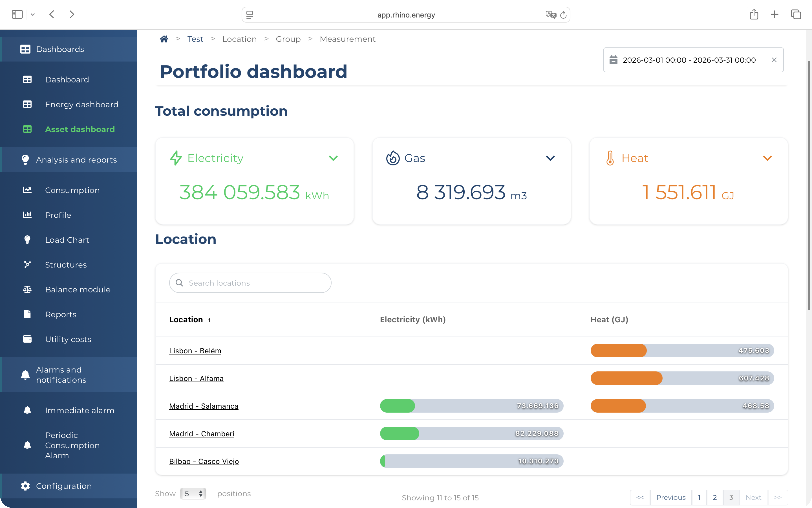Click the Analysis and reports lightbulb icon
The width and height of the screenshot is (812, 508).
coord(25,159)
